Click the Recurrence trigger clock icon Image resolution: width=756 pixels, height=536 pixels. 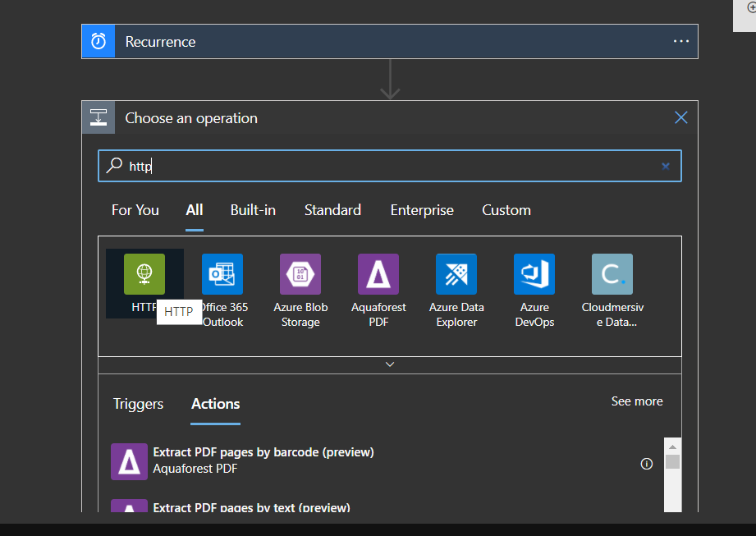coord(99,42)
